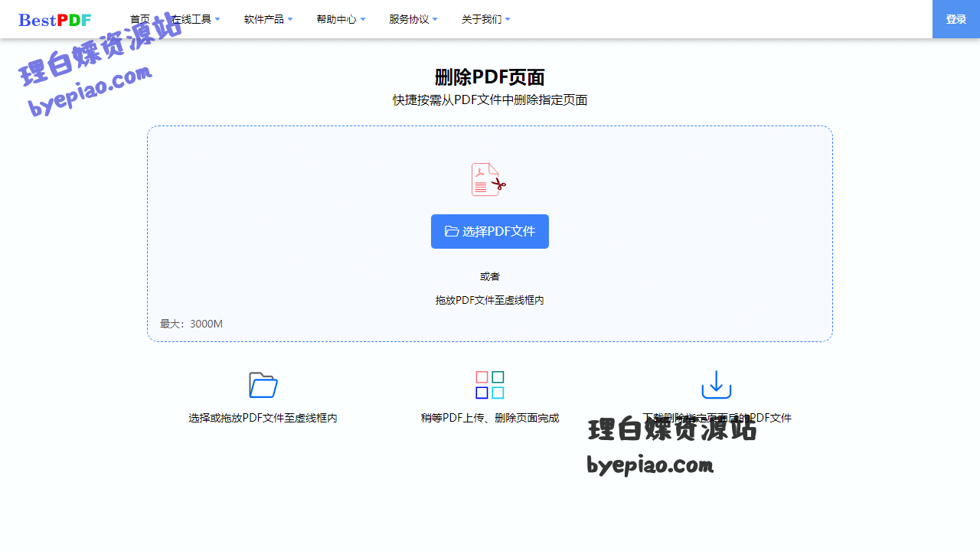Click the 最大：3000M size limit text
980x551 pixels.
pos(191,324)
